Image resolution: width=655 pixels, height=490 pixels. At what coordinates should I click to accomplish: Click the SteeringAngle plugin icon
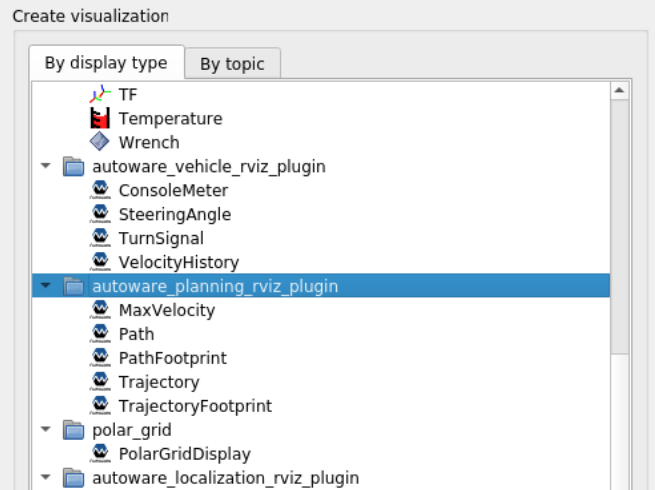(x=100, y=214)
